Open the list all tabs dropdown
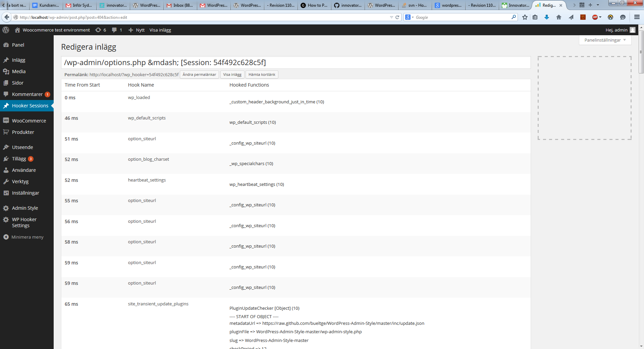644x349 pixels. coord(598,5)
